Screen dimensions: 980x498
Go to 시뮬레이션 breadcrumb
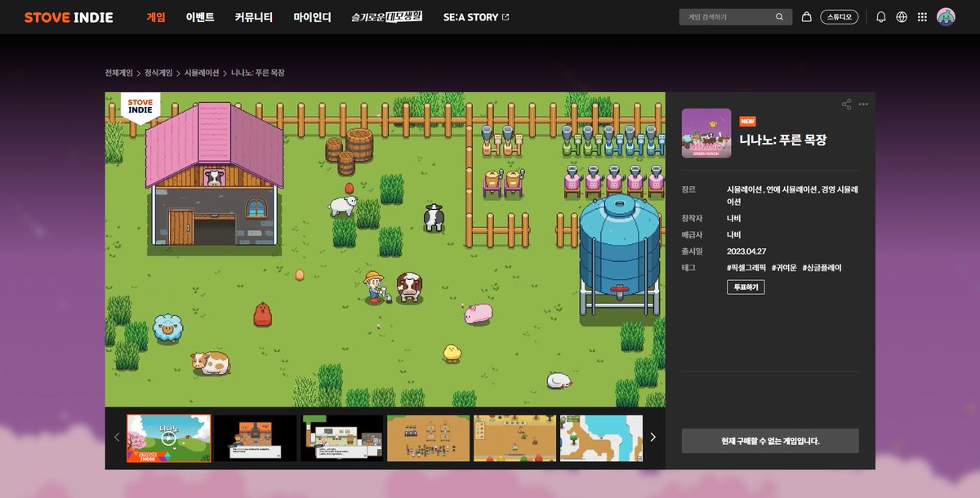click(x=202, y=73)
